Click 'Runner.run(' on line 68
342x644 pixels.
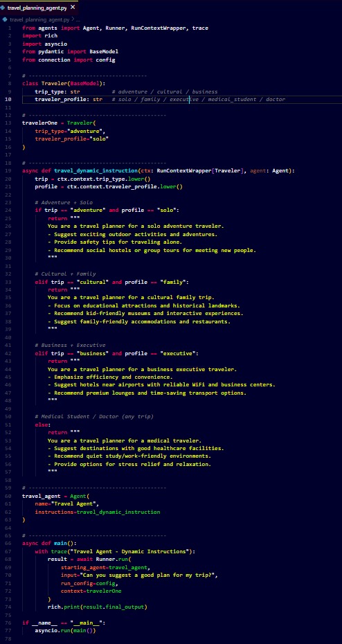114,560
